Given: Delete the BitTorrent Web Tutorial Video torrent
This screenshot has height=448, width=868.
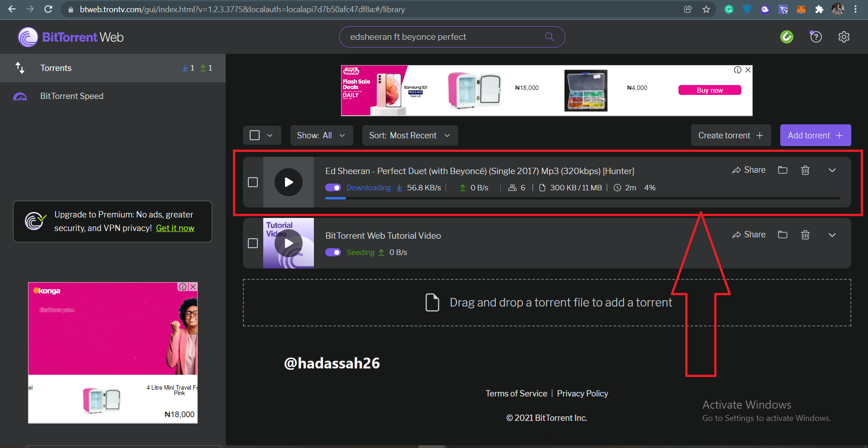Looking at the screenshot, I should point(805,235).
